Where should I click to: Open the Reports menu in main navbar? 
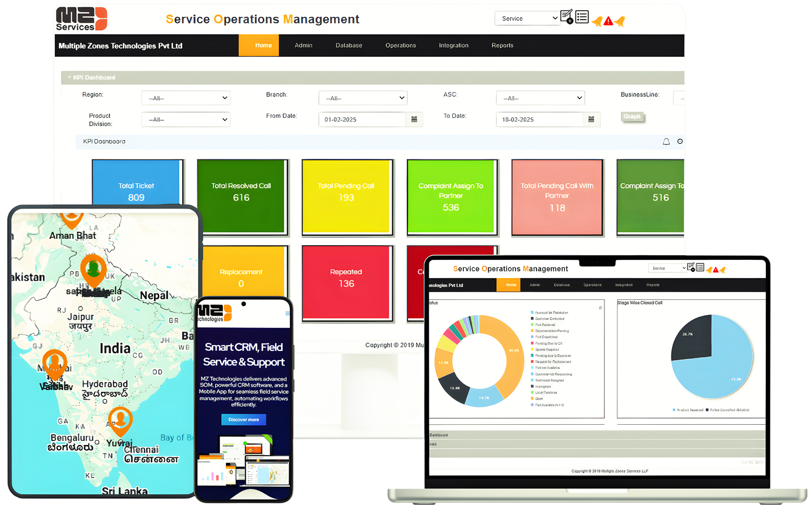coord(502,45)
